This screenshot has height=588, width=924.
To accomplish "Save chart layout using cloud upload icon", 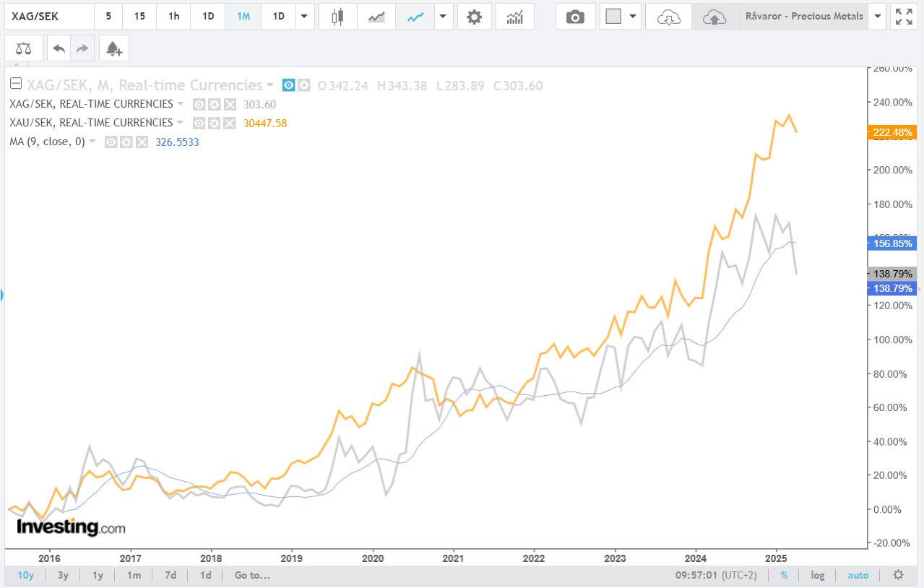I will pos(715,17).
